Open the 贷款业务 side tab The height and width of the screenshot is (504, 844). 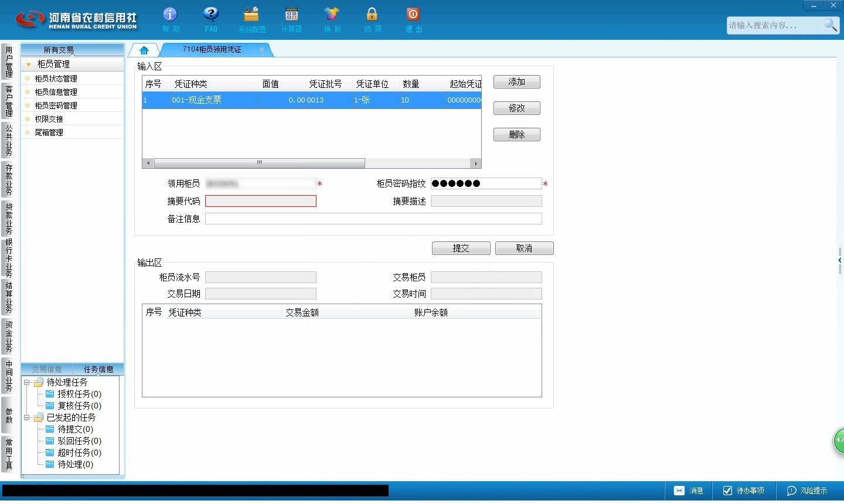(x=8, y=219)
